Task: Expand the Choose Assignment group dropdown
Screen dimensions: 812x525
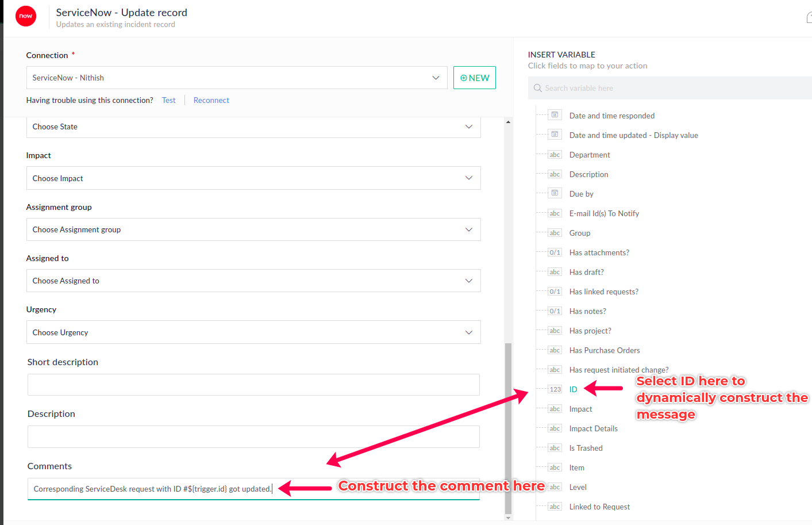Action: (x=253, y=229)
